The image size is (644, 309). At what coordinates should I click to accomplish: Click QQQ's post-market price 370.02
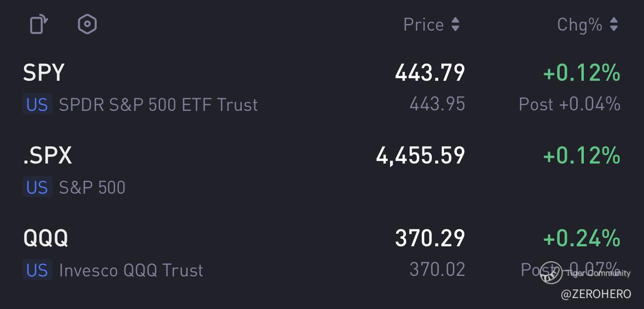437,270
